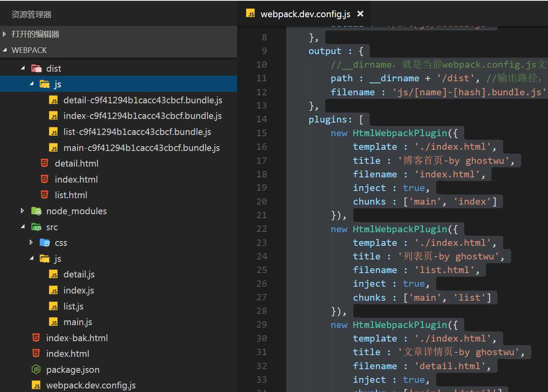This screenshot has width=548, height=392.
Task: Click the dist folder icon
Action: [36, 68]
